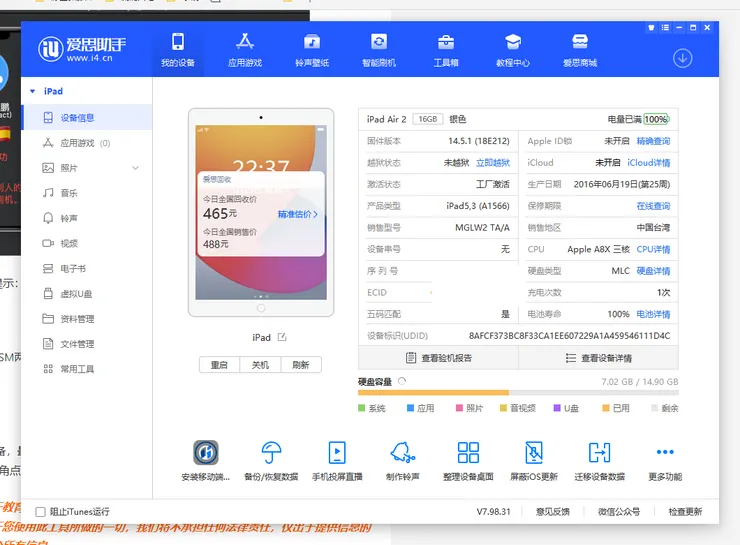Viewport: 740px width, 545px height.
Task: Open 音乐 in the sidebar
Action: pos(87,193)
